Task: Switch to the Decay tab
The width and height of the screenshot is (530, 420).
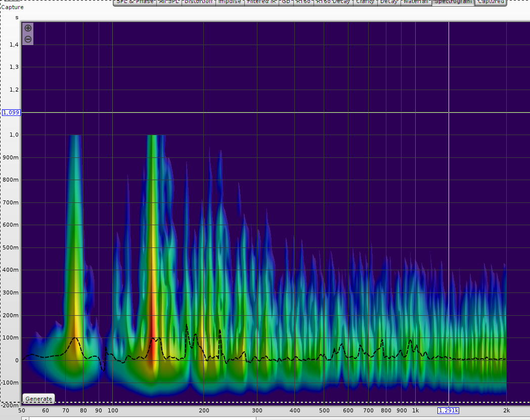Action: (389, 2)
